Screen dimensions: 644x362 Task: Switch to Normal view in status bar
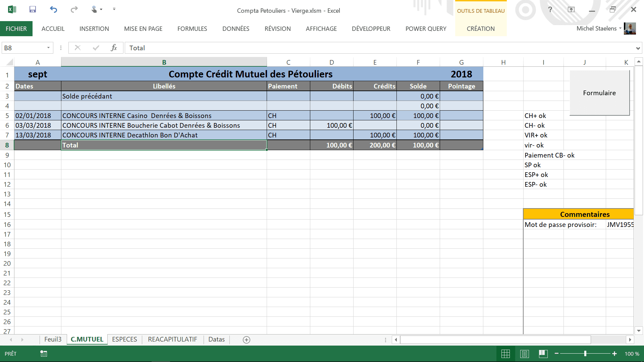click(x=505, y=354)
